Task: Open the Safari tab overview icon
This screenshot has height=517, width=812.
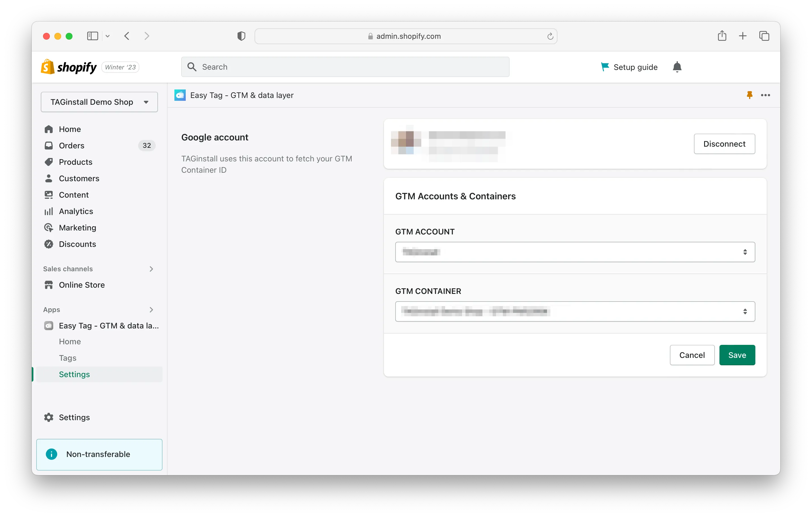Action: [x=764, y=36]
